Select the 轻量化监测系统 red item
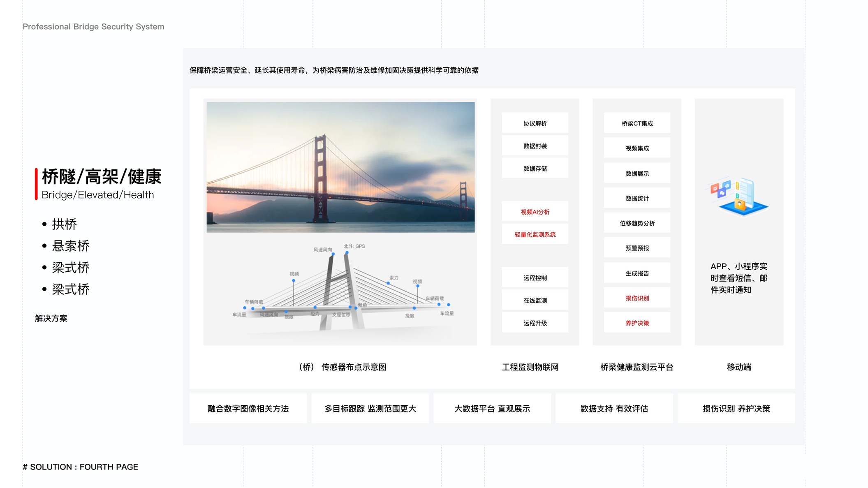The width and height of the screenshot is (868, 488). pos(535,234)
